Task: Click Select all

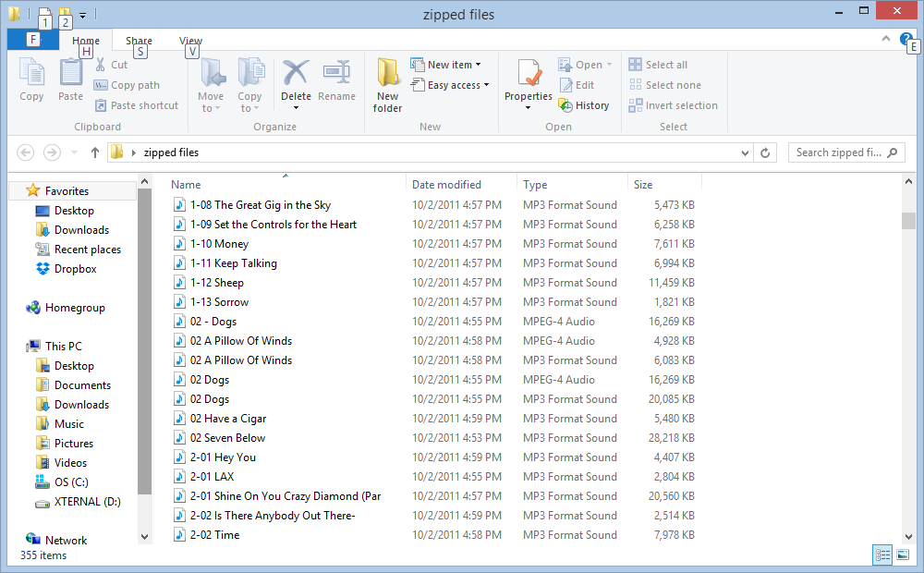Action: [x=659, y=65]
